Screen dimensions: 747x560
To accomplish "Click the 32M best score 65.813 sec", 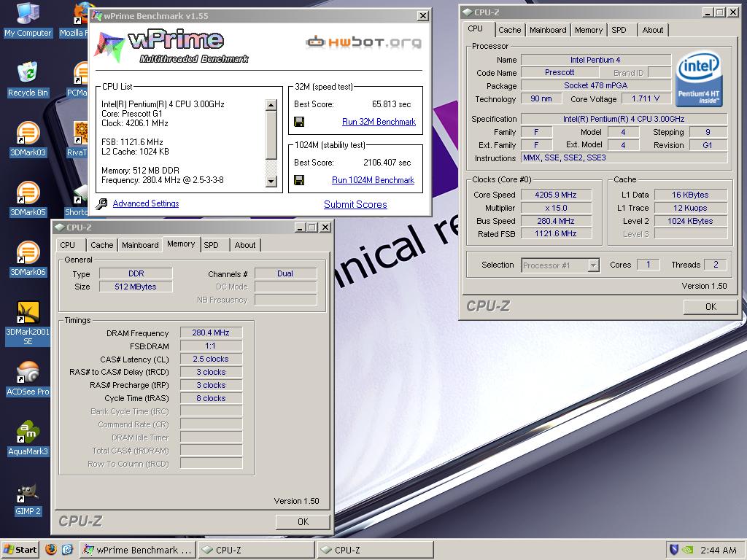I will [x=391, y=104].
